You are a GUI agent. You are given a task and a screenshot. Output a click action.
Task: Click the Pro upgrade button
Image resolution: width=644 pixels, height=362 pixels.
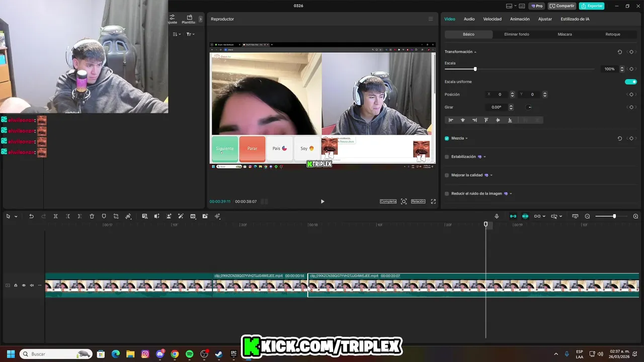pyautogui.click(x=536, y=6)
